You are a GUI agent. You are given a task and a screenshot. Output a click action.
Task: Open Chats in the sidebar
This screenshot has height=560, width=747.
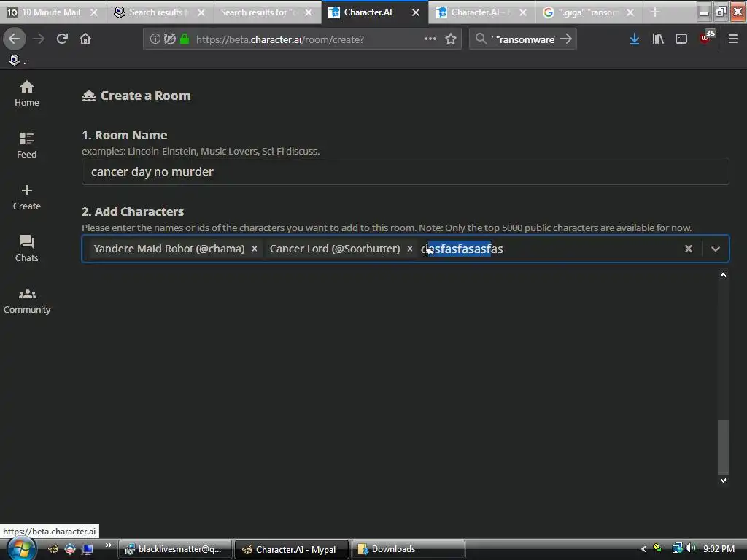(27, 249)
